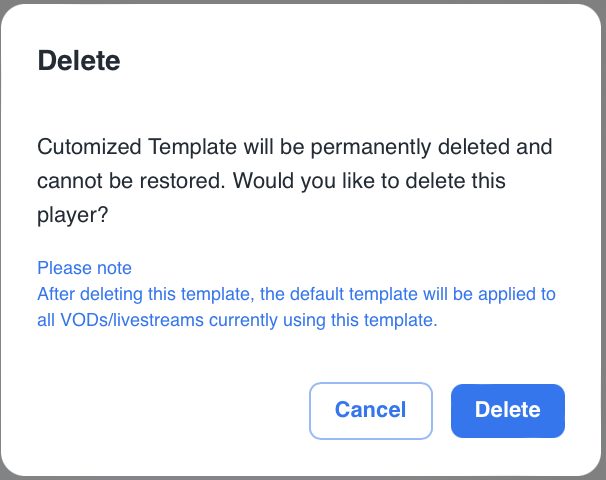
Task: Click the 'Cutomized Template will be permanently deleted' line
Action: (x=295, y=147)
